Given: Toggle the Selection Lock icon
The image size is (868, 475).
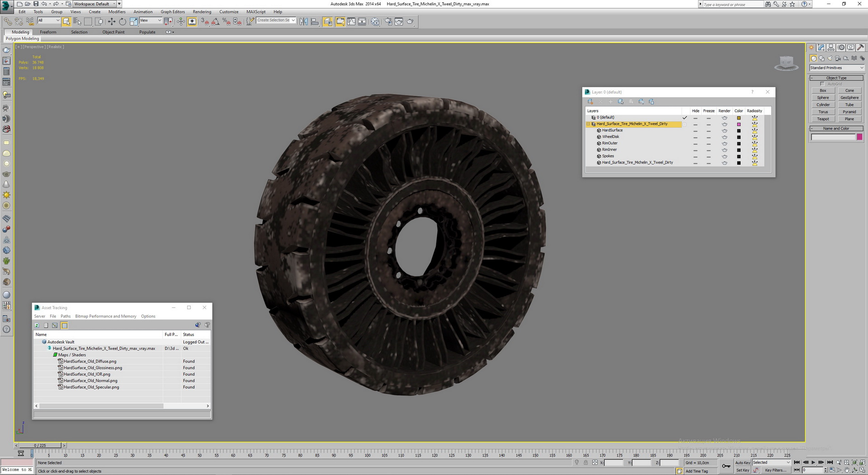Looking at the screenshot, I should 586,462.
